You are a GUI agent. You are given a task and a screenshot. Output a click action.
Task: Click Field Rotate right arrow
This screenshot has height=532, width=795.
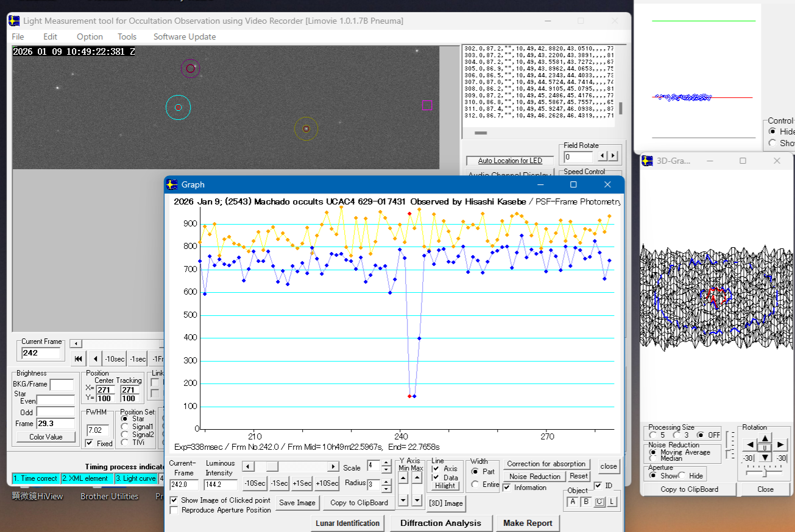[613, 156]
